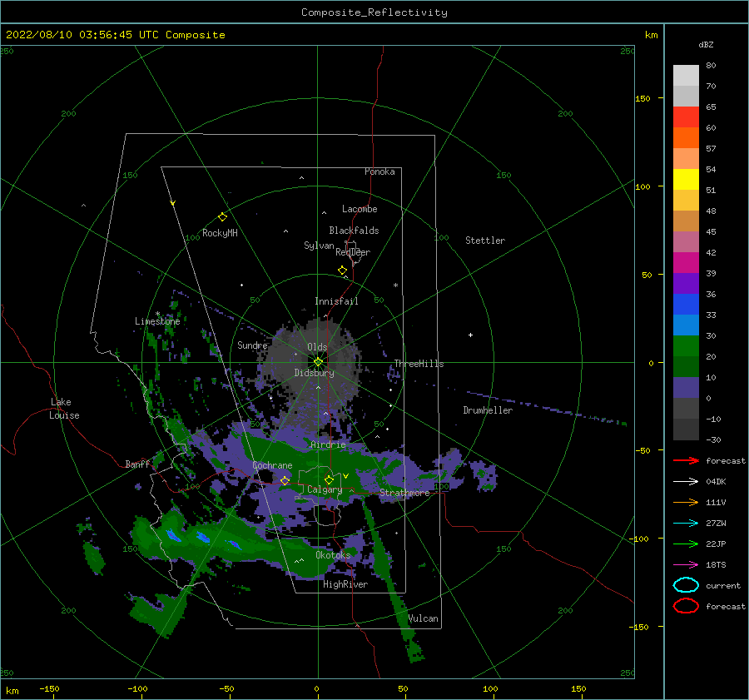Click the white 04DK arrow in legend
The width and height of the screenshot is (749, 700).
tap(686, 482)
